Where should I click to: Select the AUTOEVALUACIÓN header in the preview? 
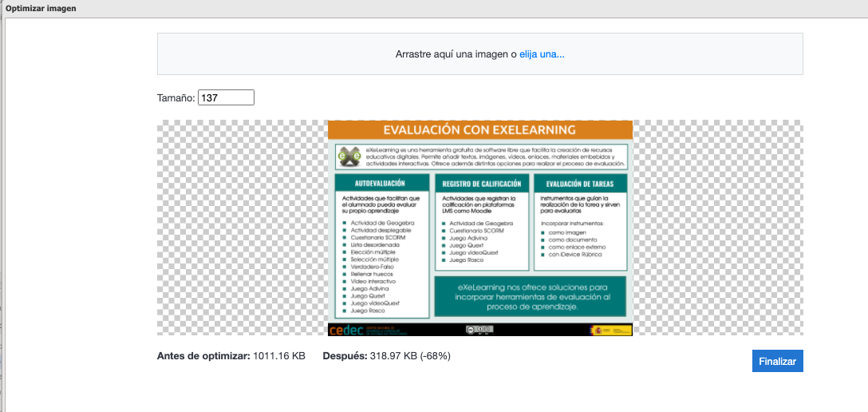coord(381,183)
